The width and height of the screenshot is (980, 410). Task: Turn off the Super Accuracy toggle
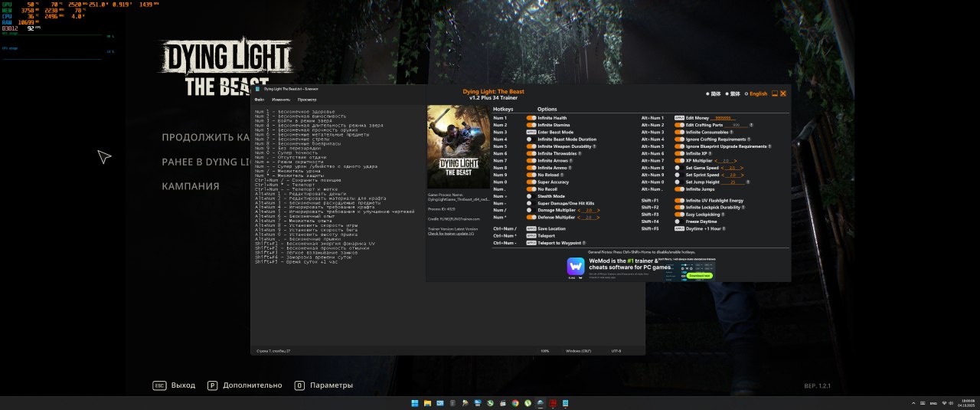coord(531,182)
